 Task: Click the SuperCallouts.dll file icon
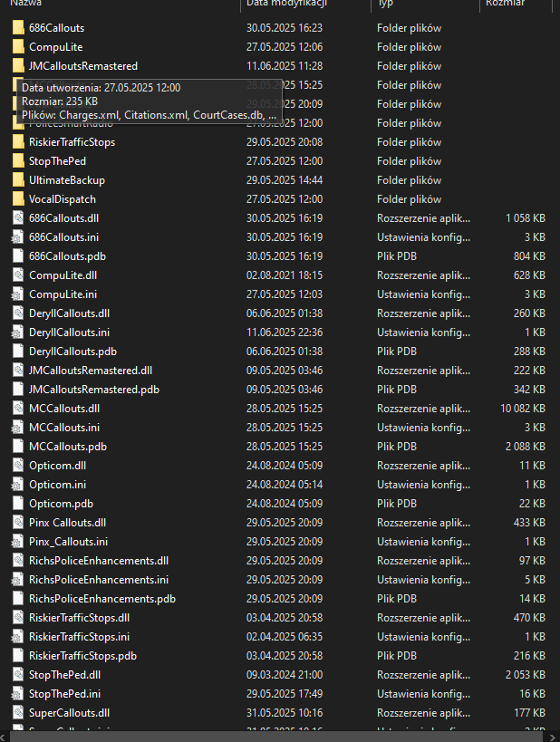pyautogui.click(x=17, y=713)
